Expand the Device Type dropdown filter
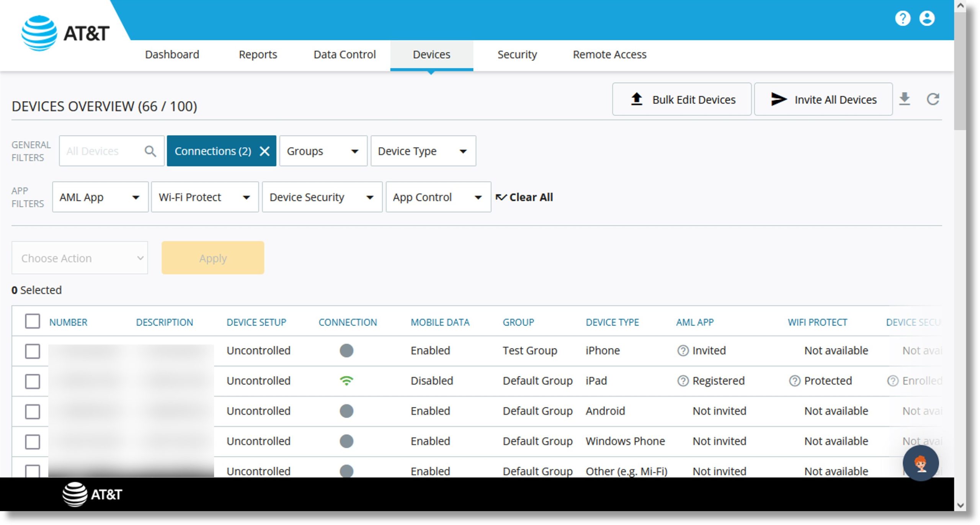The image size is (980, 525). (x=422, y=150)
